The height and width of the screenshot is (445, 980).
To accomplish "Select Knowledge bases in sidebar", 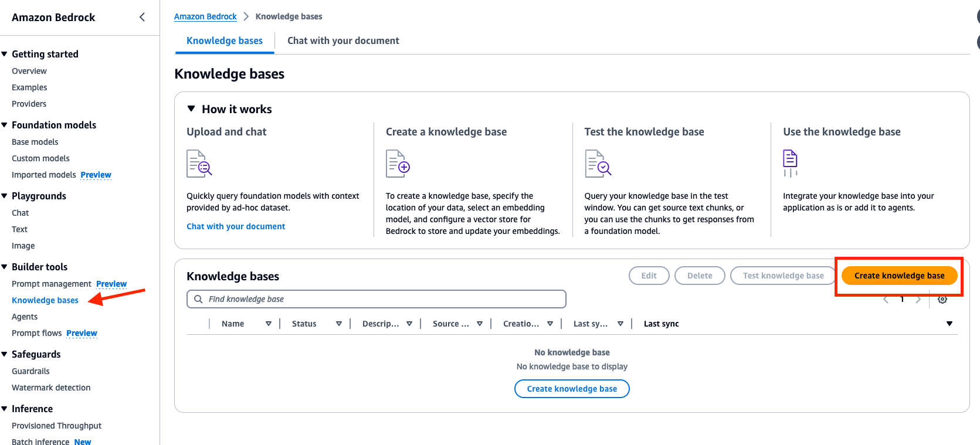I will [45, 300].
